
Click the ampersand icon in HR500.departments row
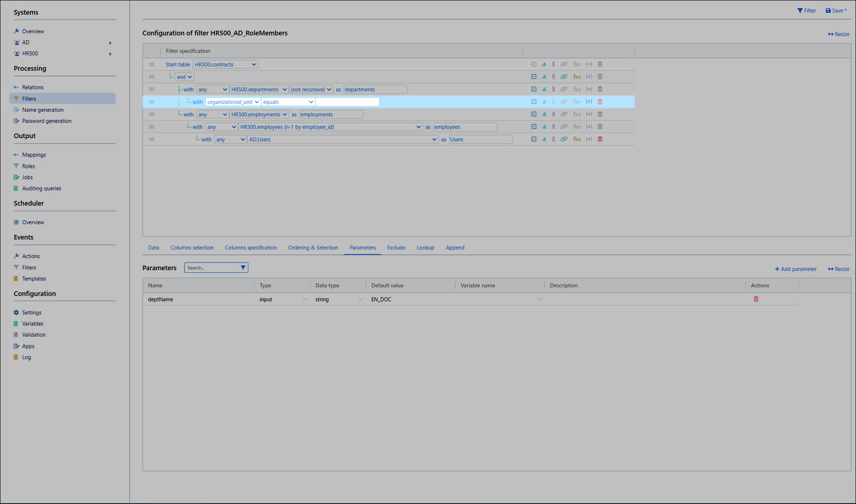tap(544, 89)
